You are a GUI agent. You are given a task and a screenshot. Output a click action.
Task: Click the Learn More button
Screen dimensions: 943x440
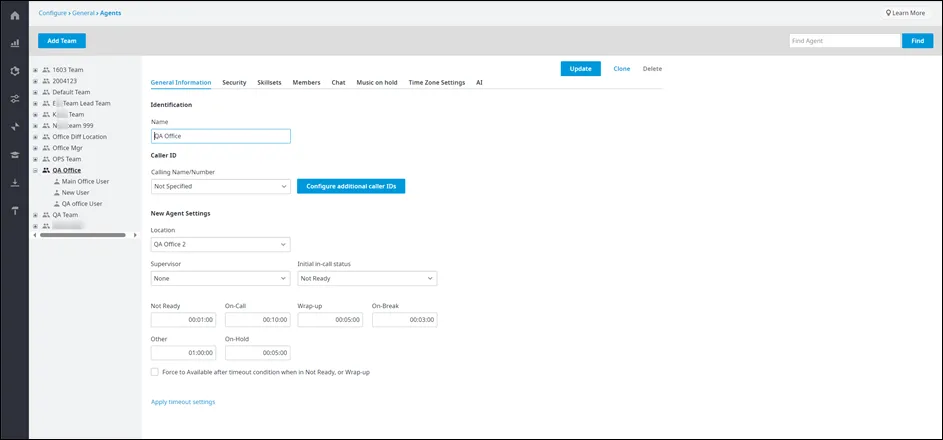pyautogui.click(x=905, y=13)
